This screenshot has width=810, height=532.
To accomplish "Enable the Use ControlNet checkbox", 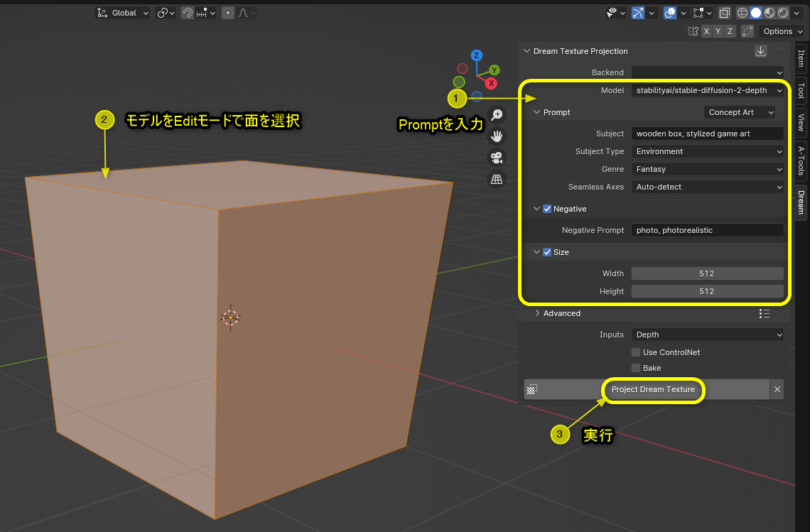I will tap(636, 352).
